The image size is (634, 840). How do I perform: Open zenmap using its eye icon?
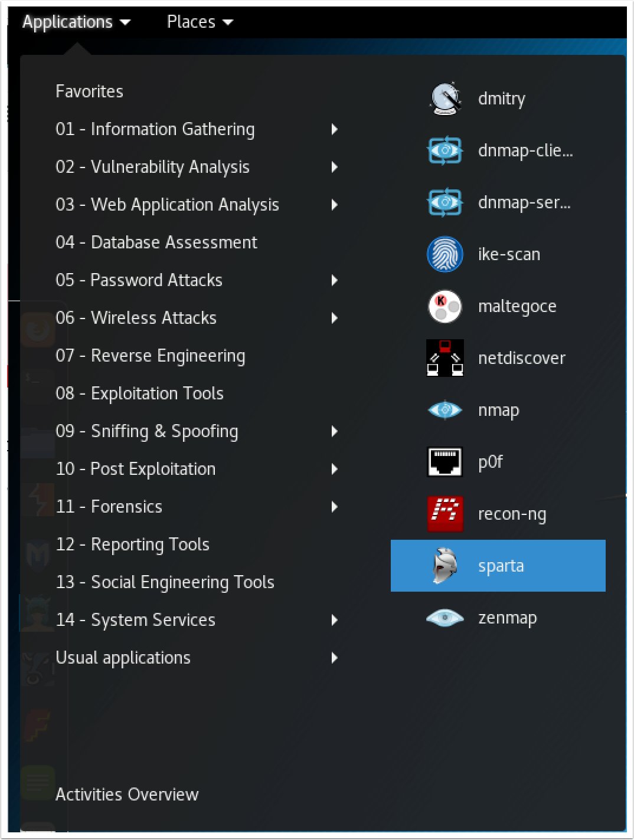tap(445, 618)
